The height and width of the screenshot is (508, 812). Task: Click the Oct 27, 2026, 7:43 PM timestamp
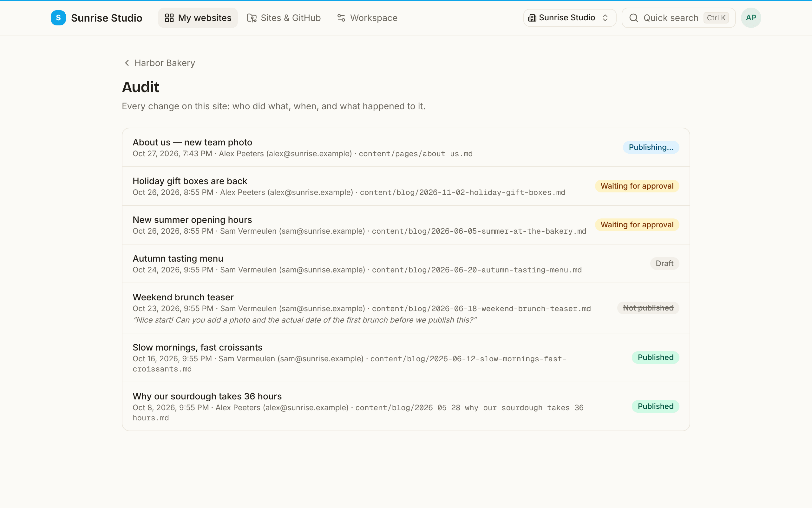(x=173, y=154)
